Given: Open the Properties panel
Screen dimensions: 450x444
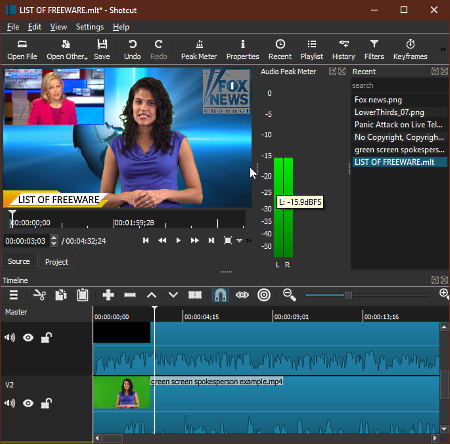Looking at the screenshot, I should pos(243,50).
